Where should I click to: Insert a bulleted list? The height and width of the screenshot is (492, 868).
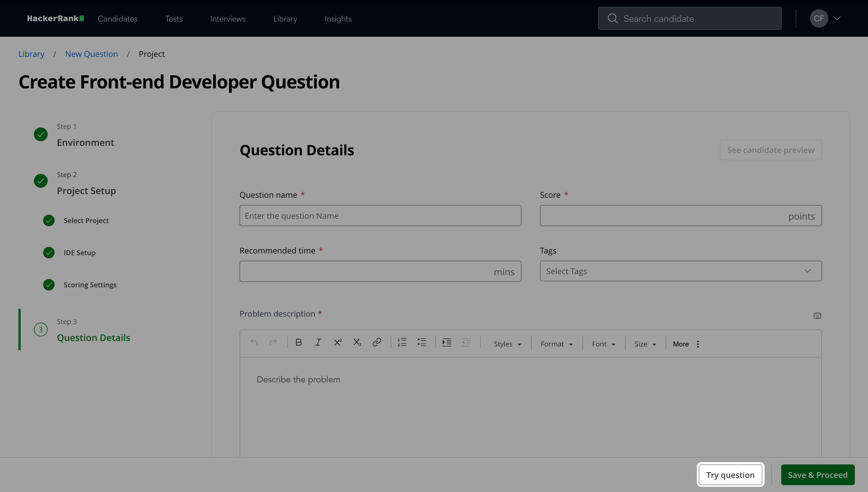point(421,343)
